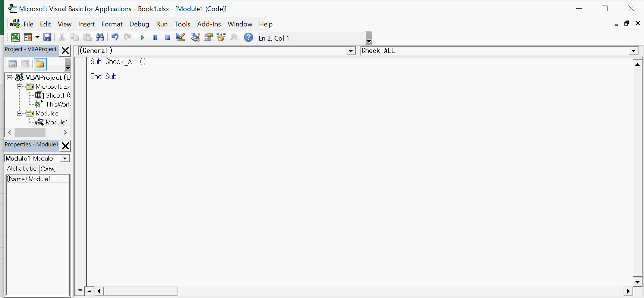Open the Help menu
The height and width of the screenshot is (298, 644).
(266, 24)
